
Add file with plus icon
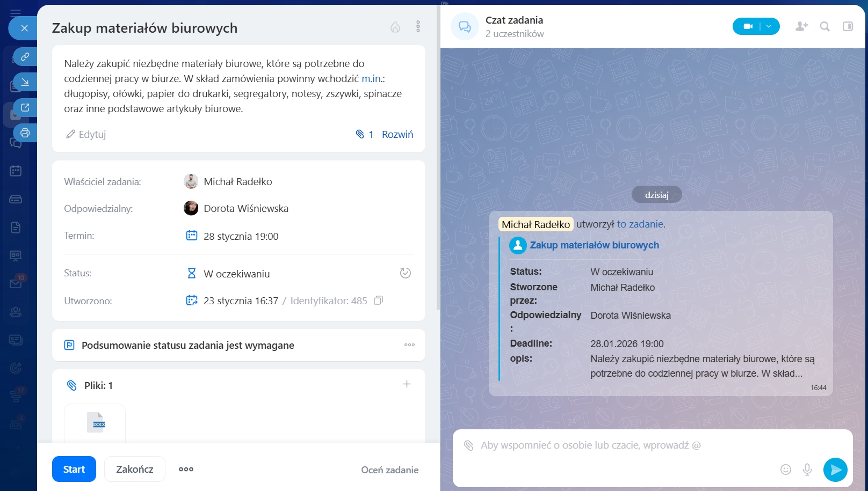(407, 384)
